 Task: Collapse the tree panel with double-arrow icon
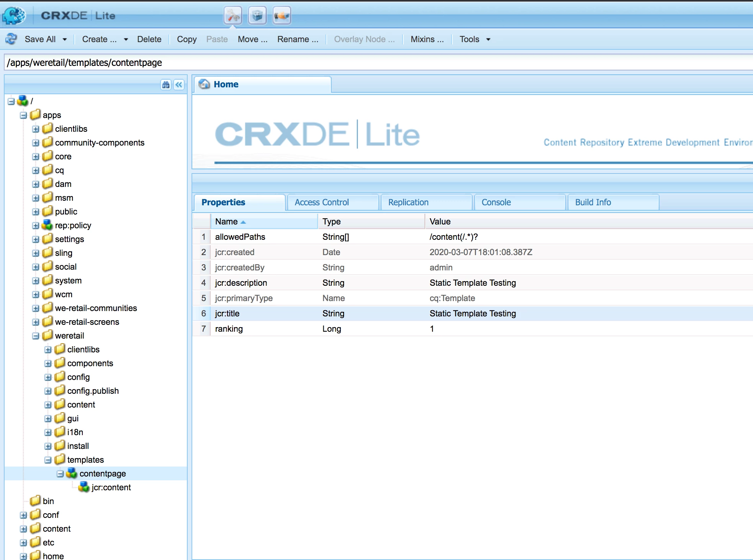pos(179,85)
